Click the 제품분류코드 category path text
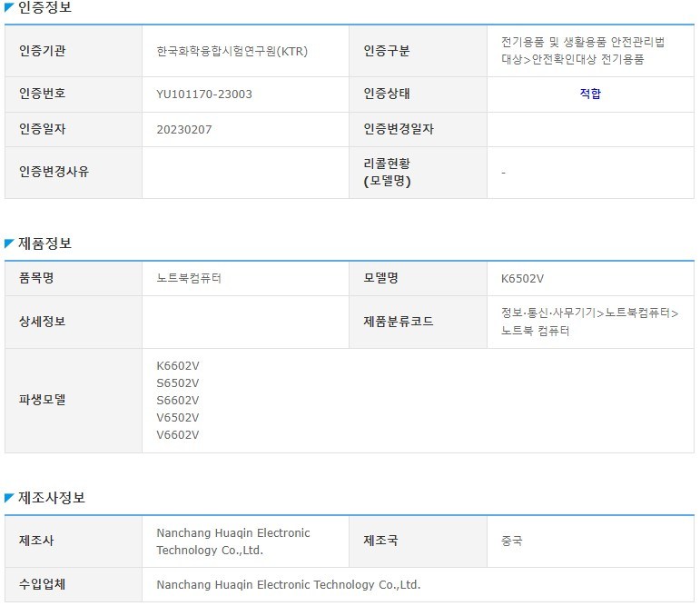 point(589,322)
